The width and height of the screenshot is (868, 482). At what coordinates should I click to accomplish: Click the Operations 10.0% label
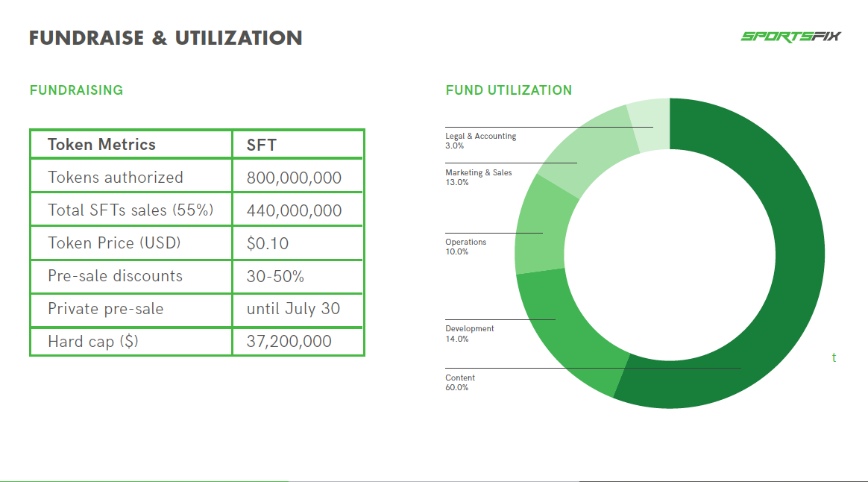465,246
